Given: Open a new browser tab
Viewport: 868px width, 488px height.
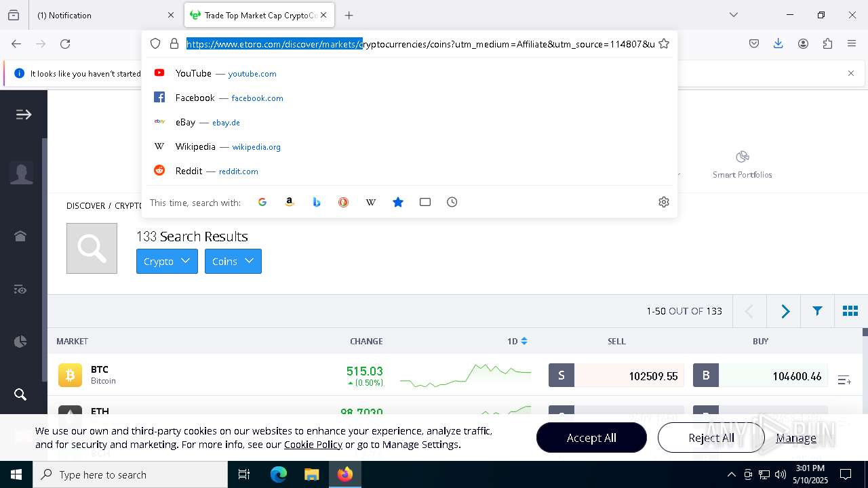Looking at the screenshot, I should click(x=349, y=15).
